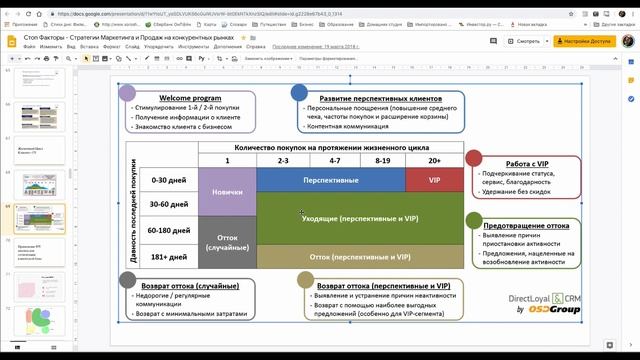Image resolution: width=640 pixels, height=360 pixels.
Task: Reload the browser page
Action: (x=28, y=14)
